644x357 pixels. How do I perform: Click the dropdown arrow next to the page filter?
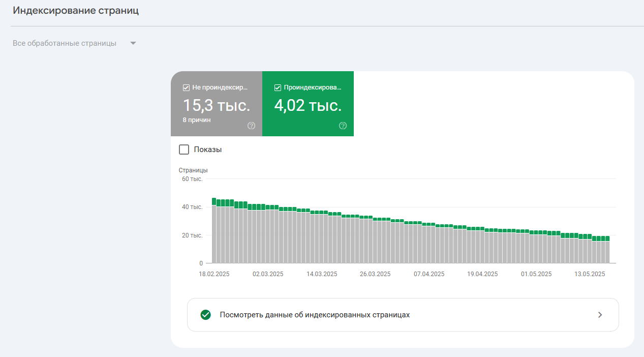coord(133,43)
